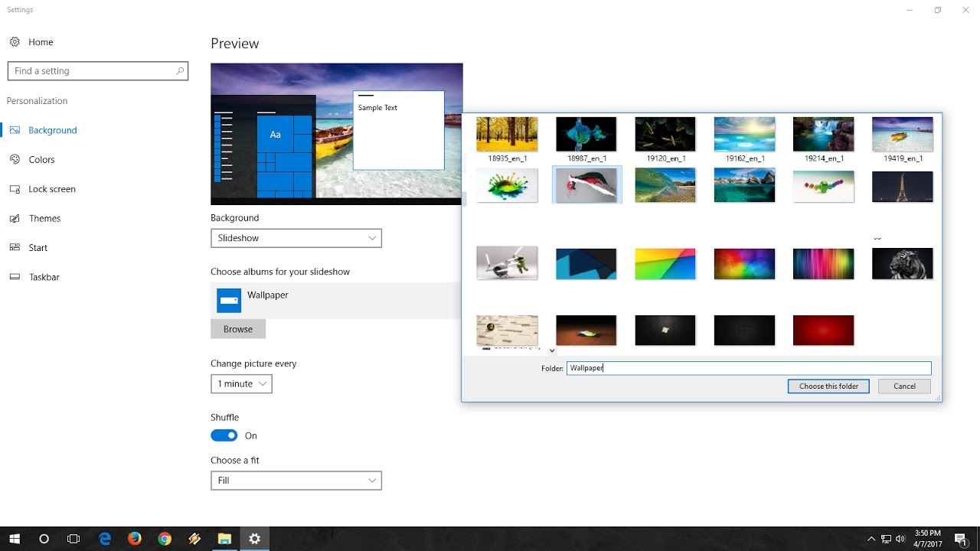Open the Background Slideshow dropdown
The height and width of the screenshot is (551, 980).
pos(296,238)
